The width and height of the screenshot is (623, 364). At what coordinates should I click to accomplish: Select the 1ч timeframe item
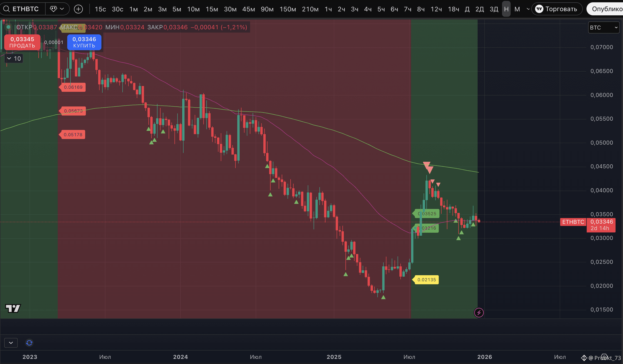(328, 9)
